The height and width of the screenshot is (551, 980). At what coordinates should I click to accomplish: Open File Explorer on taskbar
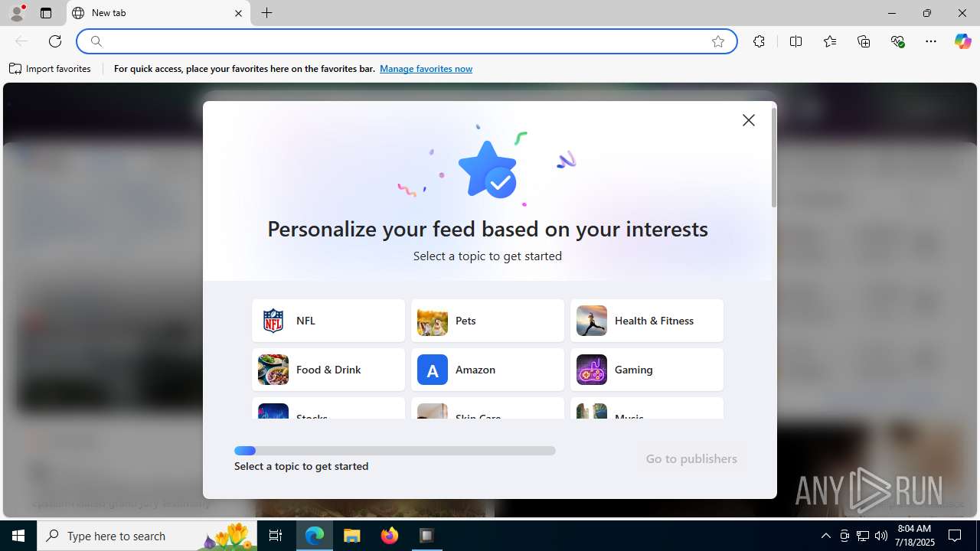(352, 536)
